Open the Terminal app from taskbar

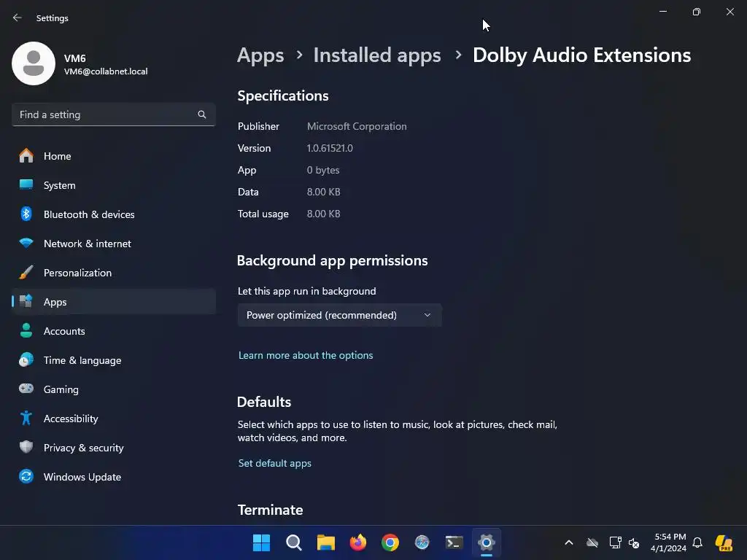tap(454, 542)
